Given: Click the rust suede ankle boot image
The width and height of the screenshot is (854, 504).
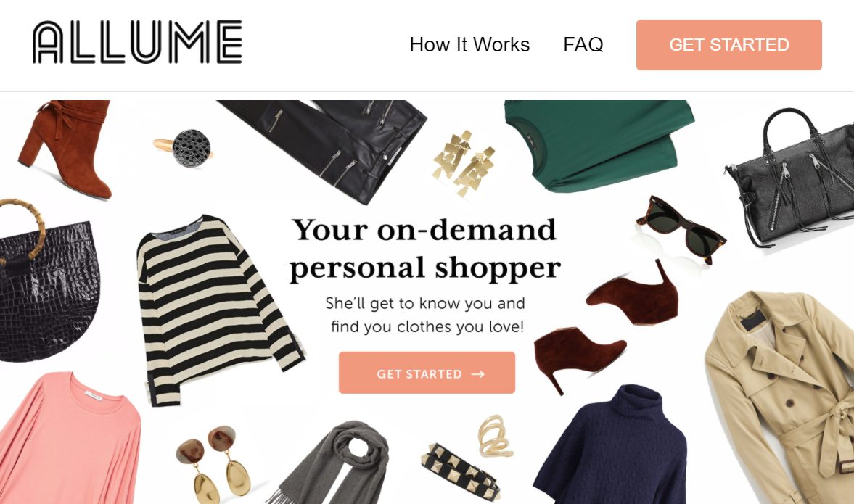Looking at the screenshot, I should [x=65, y=149].
